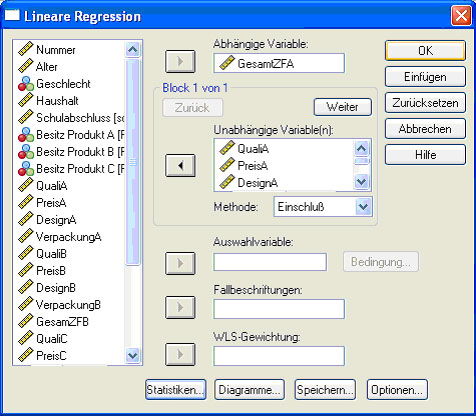This screenshot has width=476, height=416.
Task: Click the arrow button beside Auswahlvariable field
Action: coord(180,263)
